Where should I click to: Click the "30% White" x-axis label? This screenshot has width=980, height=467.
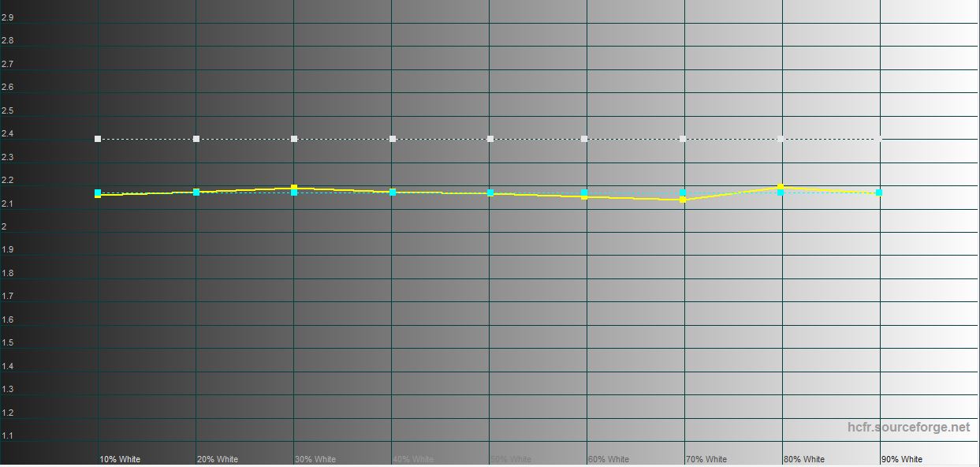(315, 459)
